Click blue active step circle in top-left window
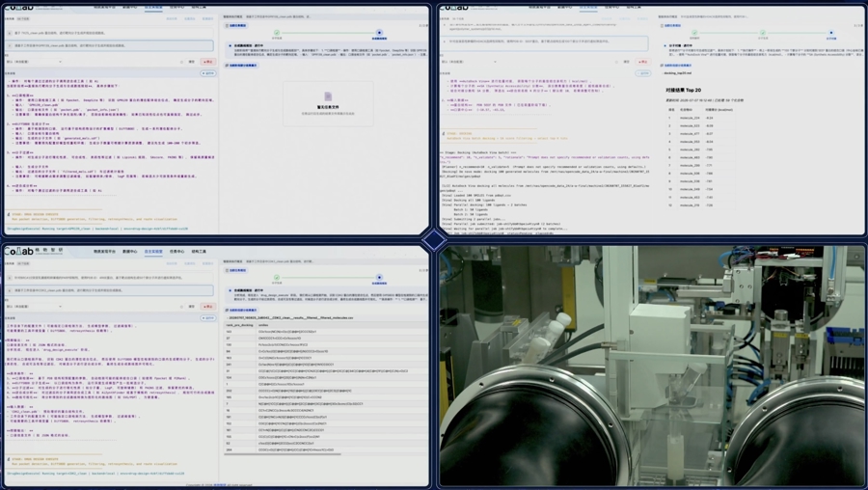Viewport: 868px width, 490px height. [x=379, y=33]
